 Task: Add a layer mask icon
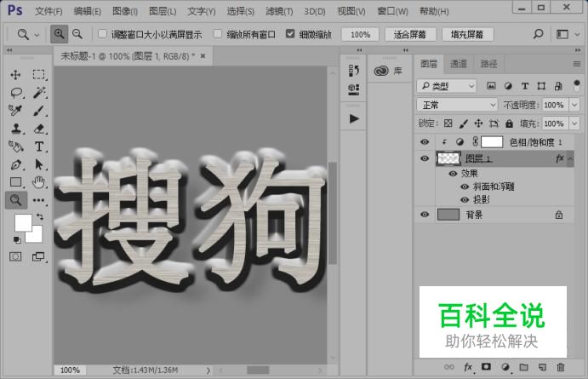486,367
